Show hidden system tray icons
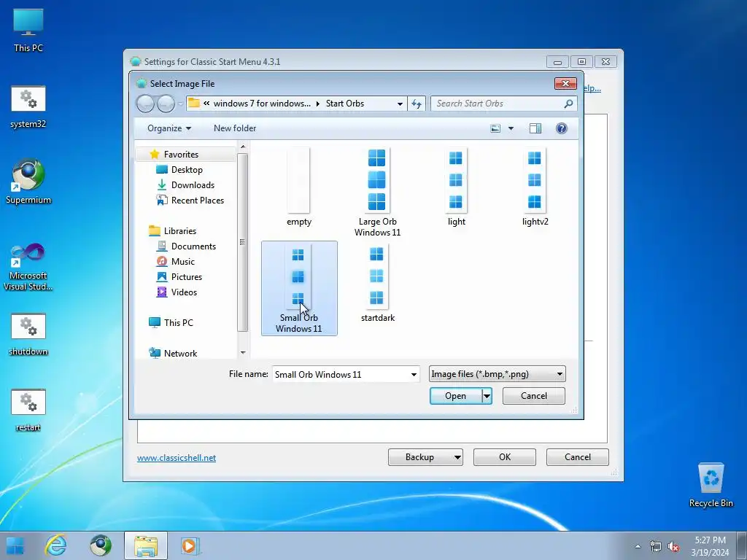 (x=638, y=546)
